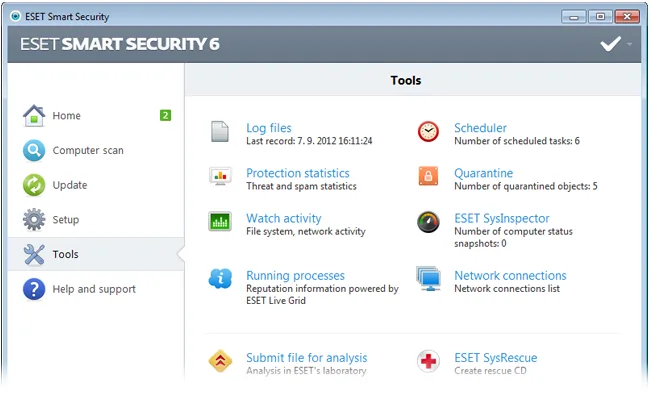The height and width of the screenshot is (395, 650).
Task: Expand the dropdown arrow beside the checkmark
Action: (629, 44)
